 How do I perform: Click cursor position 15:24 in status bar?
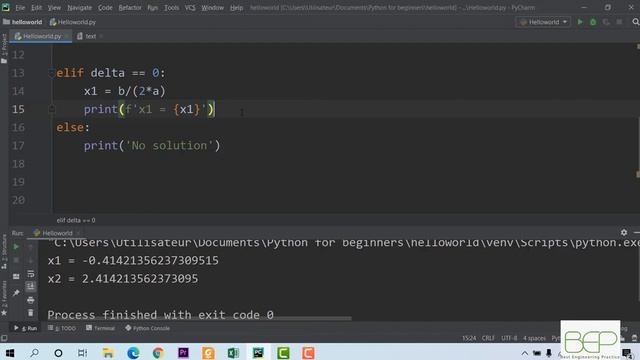(x=469, y=338)
